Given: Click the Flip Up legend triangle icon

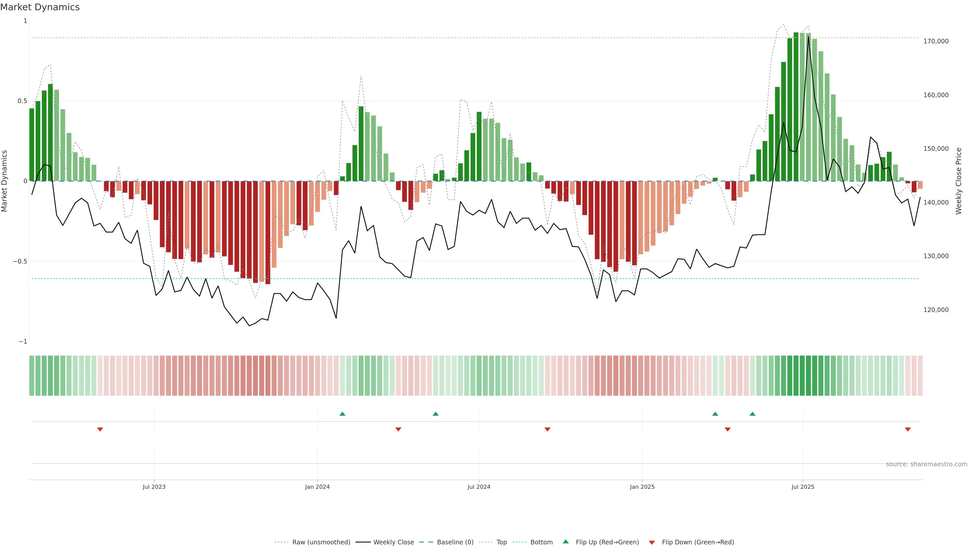Looking at the screenshot, I should (566, 542).
